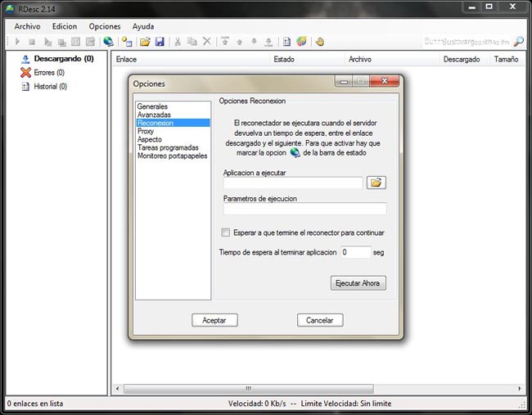This screenshot has width=532, height=415.
Task: Open the Archivo menu
Action: (27, 26)
